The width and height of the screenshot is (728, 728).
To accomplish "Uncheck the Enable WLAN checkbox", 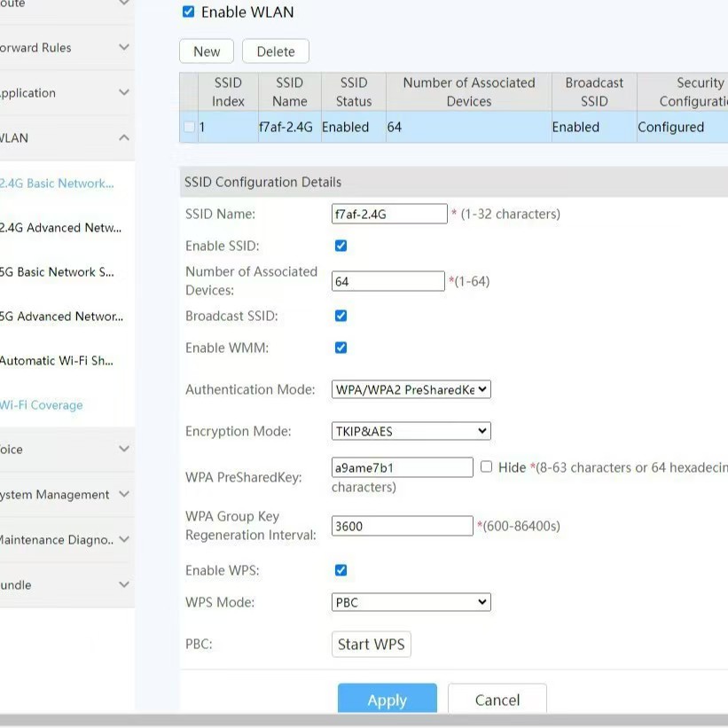I will pos(188,12).
